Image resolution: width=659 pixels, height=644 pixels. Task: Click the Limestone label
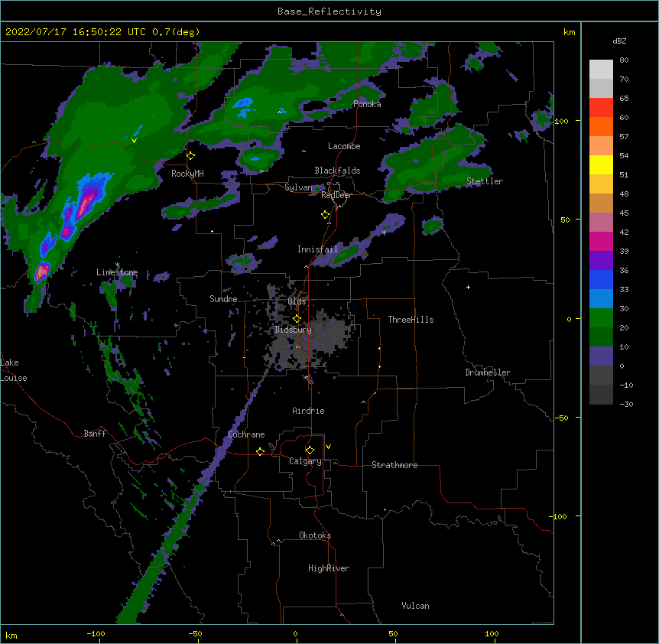pos(117,272)
